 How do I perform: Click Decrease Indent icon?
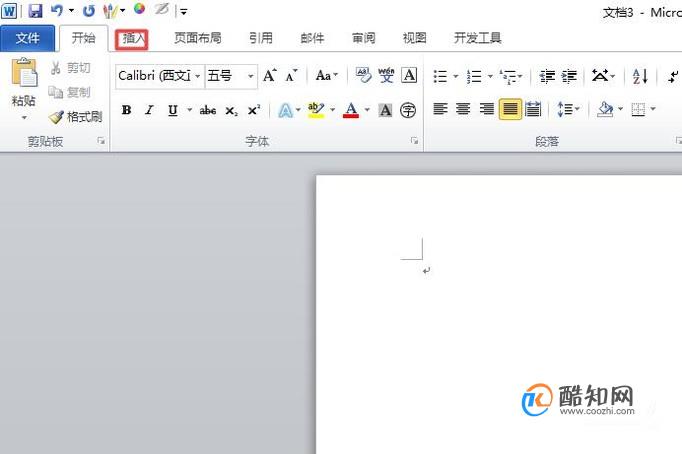[547, 76]
